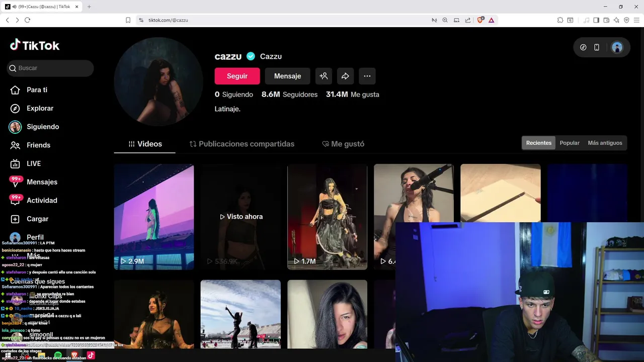Select the Cazzu TikTok browser tab

pyautogui.click(x=41, y=7)
